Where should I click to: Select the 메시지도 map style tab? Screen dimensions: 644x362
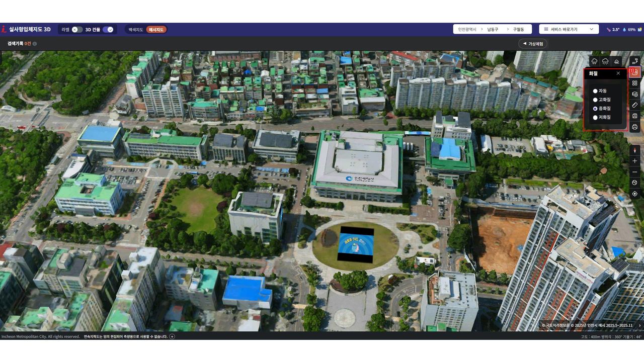click(156, 30)
